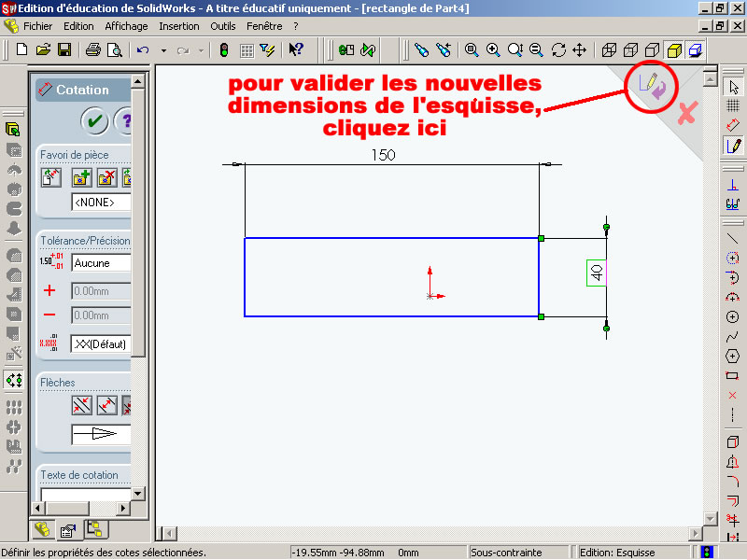The height and width of the screenshot is (560, 747).
Task: Select the Line sketch tool
Action: click(733, 237)
